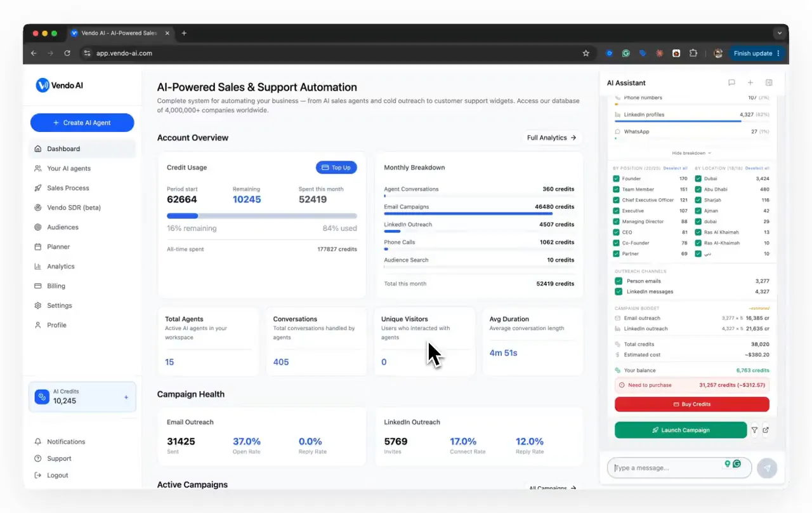Click the LinkedIn profiles percentage bar
This screenshot has width=812, height=513.
692,121
